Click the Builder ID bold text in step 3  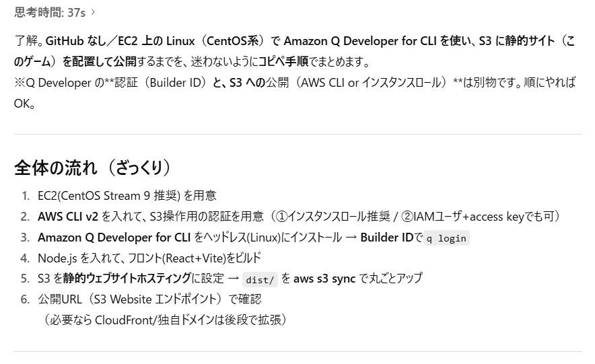pos(386,238)
